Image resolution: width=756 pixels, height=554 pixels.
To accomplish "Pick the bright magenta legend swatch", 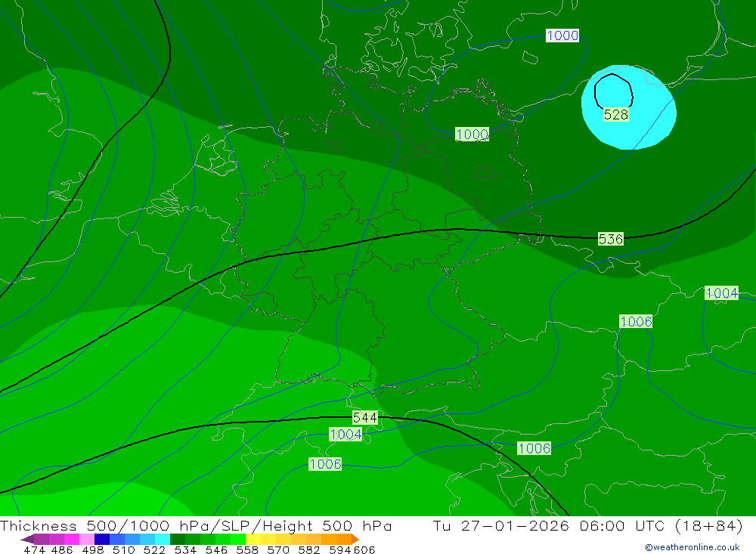I will [x=71, y=539].
